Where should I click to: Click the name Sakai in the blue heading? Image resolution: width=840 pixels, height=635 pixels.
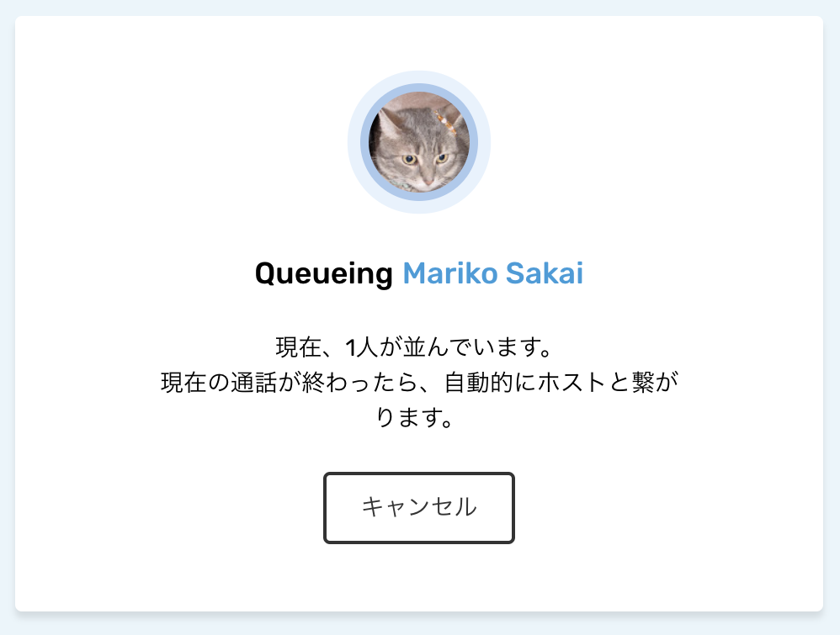click(x=545, y=273)
